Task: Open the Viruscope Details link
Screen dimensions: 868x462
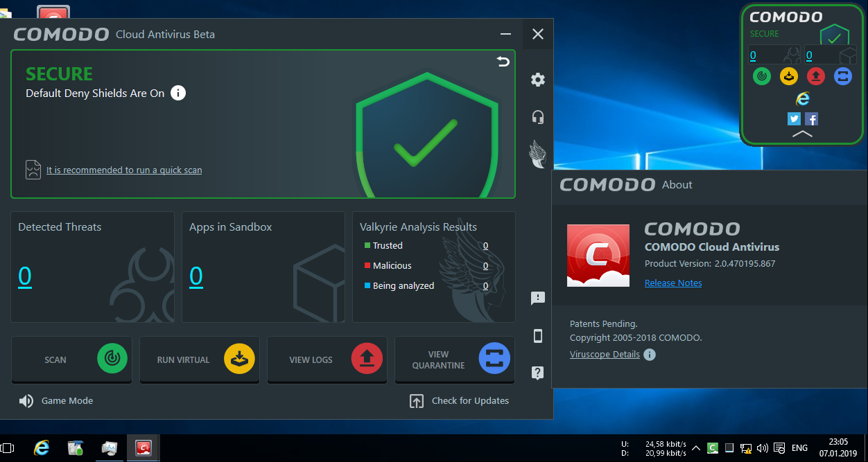Action: coord(605,355)
